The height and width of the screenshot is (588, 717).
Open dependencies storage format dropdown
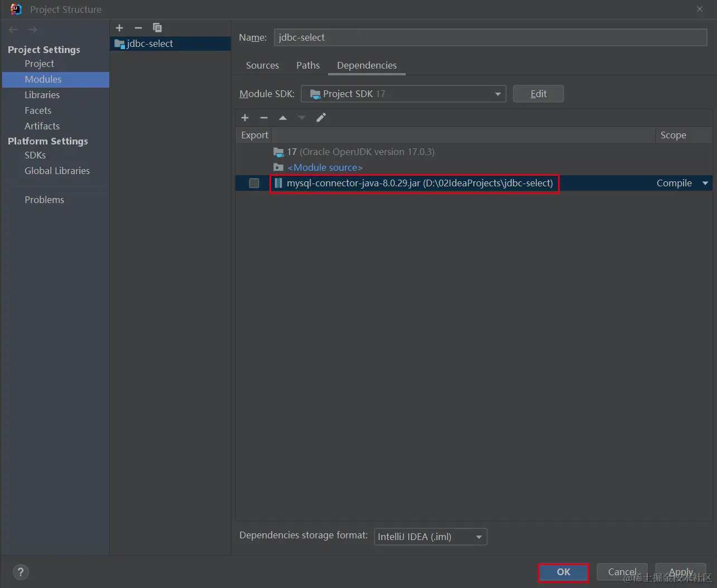click(430, 537)
